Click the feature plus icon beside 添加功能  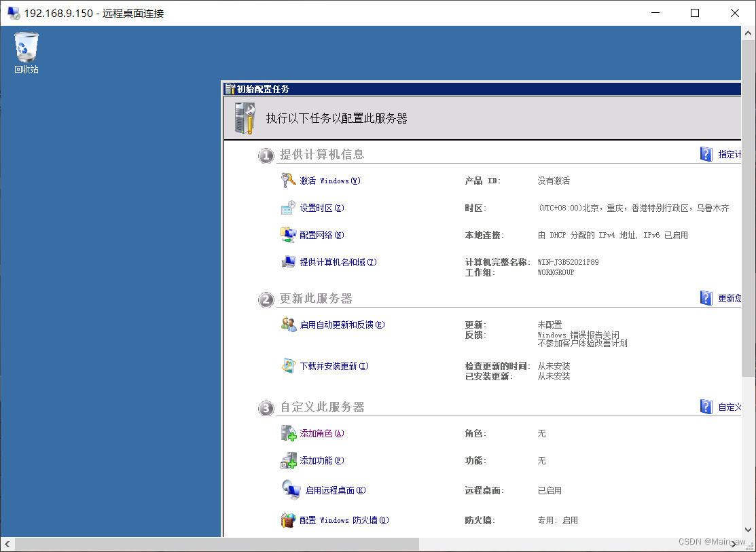tap(288, 460)
